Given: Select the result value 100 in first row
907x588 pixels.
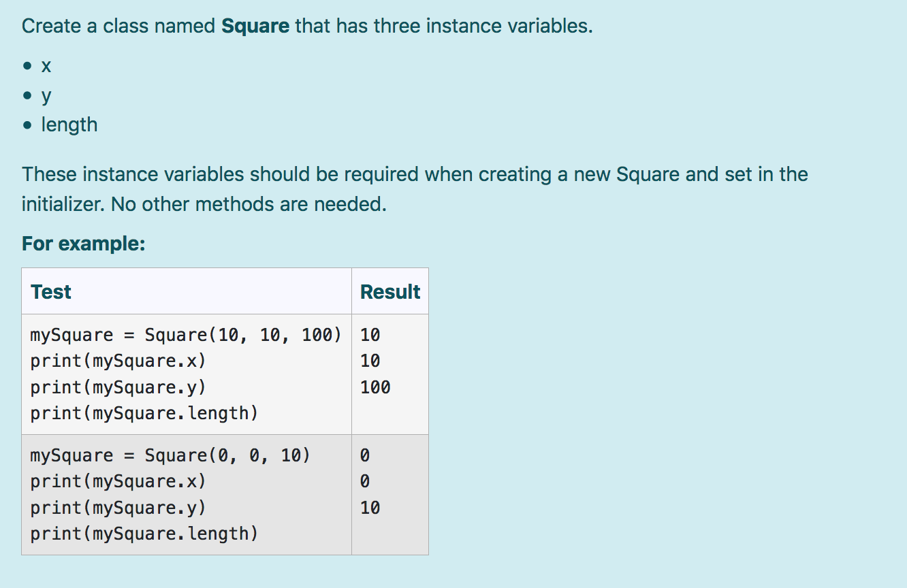Looking at the screenshot, I should point(373,387).
